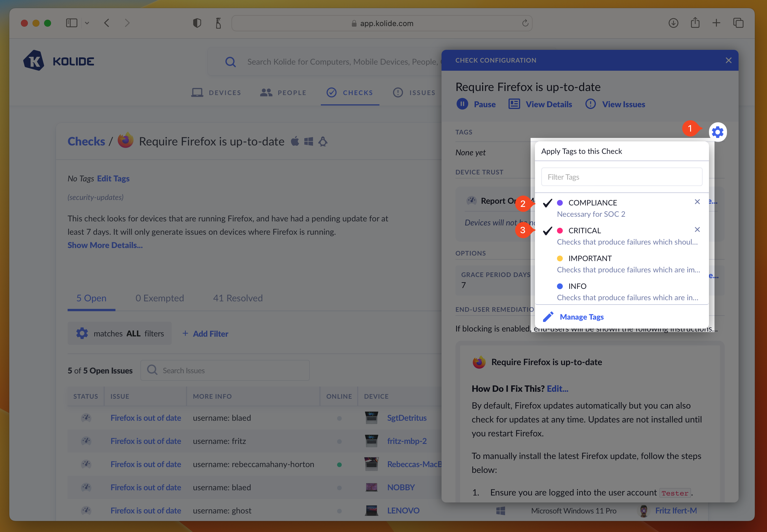Screen dimensions: 767x532
Task: Click the tags gear settings icon
Action: coord(717,132)
